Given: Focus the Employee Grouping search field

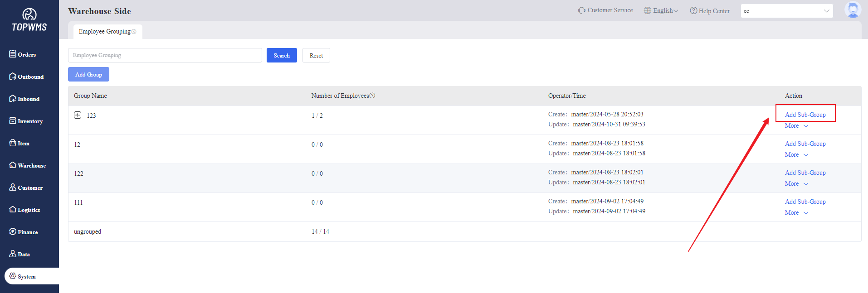Looking at the screenshot, I should (x=165, y=55).
